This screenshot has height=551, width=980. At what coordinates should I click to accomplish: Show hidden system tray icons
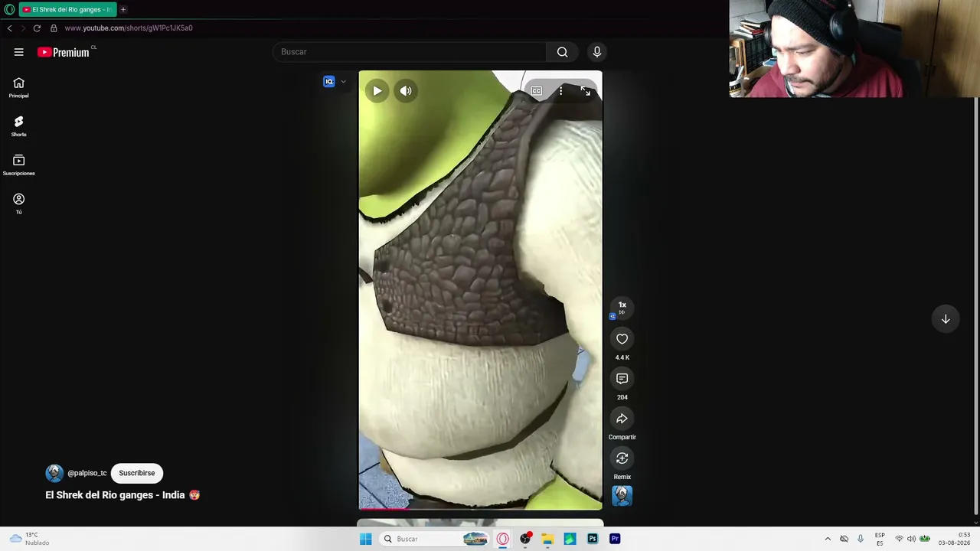tap(828, 539)
